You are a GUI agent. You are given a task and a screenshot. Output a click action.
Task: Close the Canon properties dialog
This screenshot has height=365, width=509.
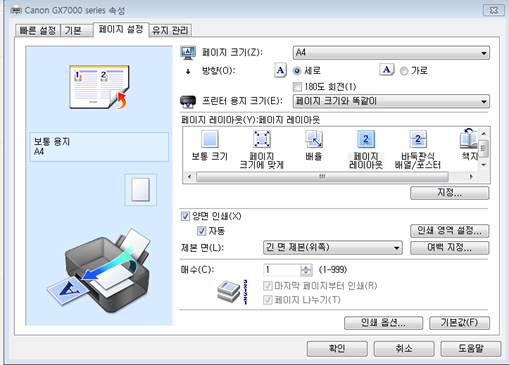pos(493,11)
